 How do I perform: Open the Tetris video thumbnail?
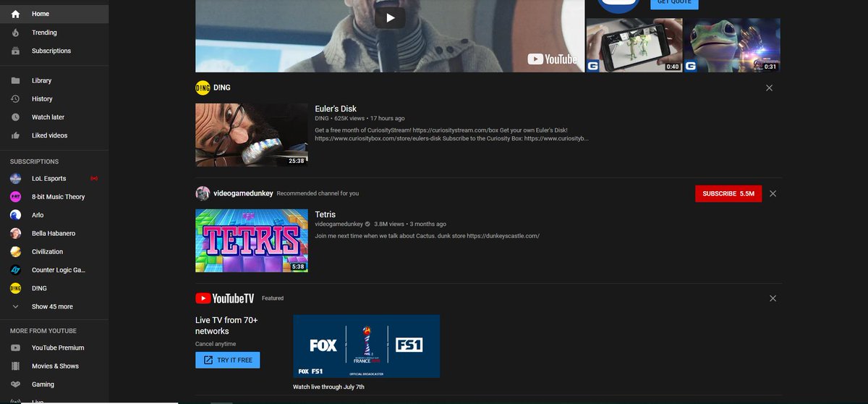tap(252, 240)
